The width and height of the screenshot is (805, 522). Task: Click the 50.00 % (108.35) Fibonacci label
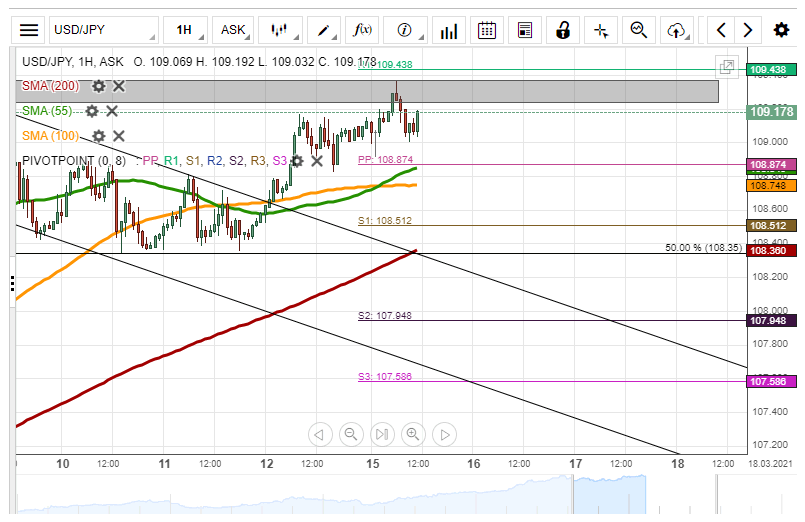tap(703, 247)
